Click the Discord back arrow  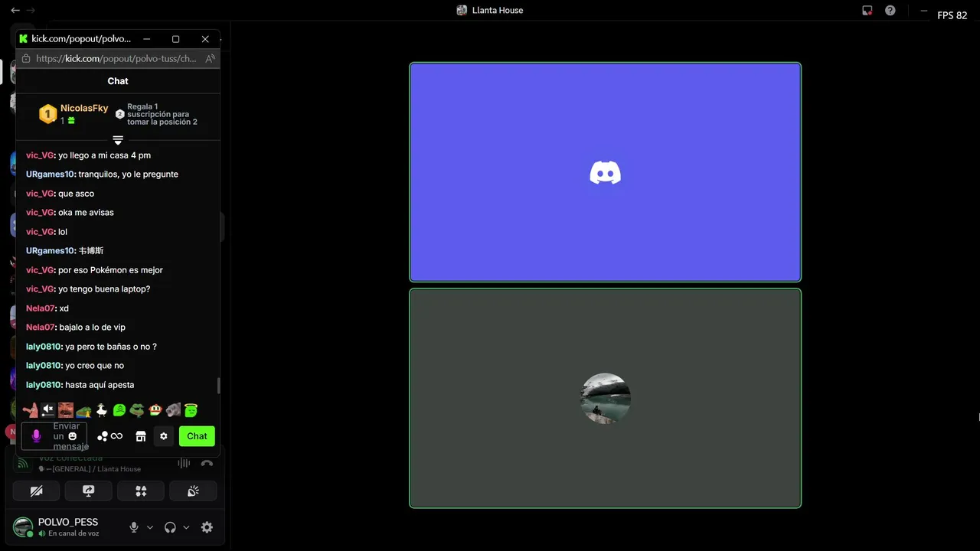pos(15,10)
